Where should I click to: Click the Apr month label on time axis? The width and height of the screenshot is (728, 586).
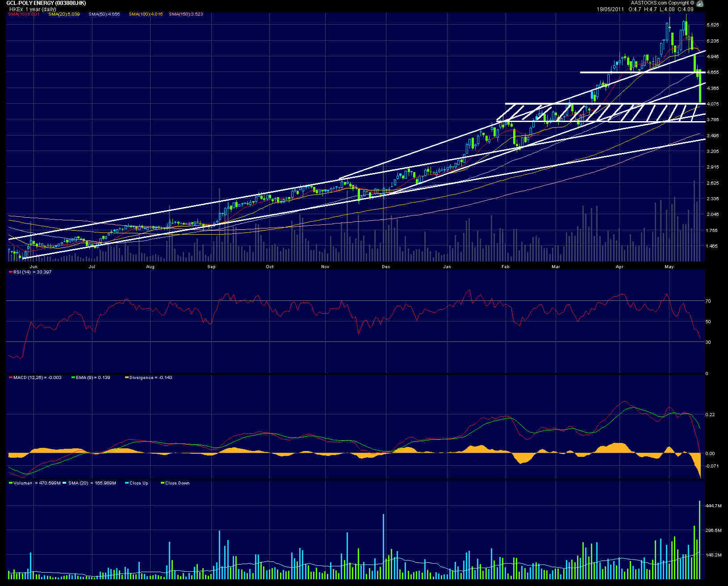point(619,267)
